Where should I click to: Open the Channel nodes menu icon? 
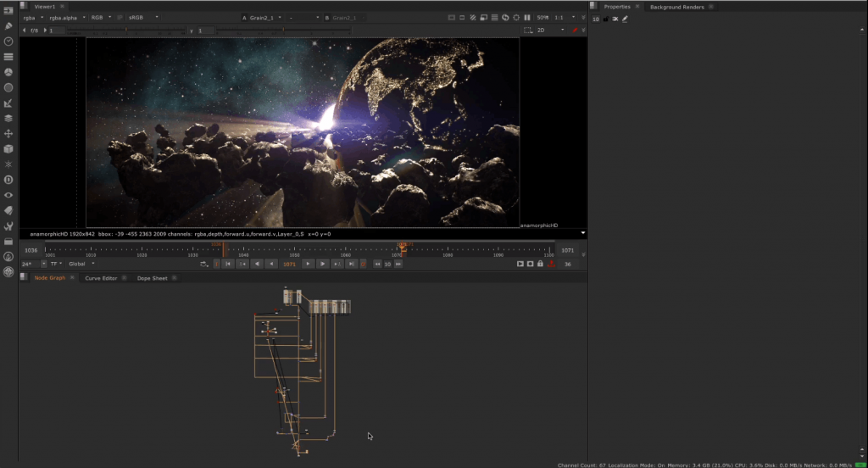coord(8,56)
